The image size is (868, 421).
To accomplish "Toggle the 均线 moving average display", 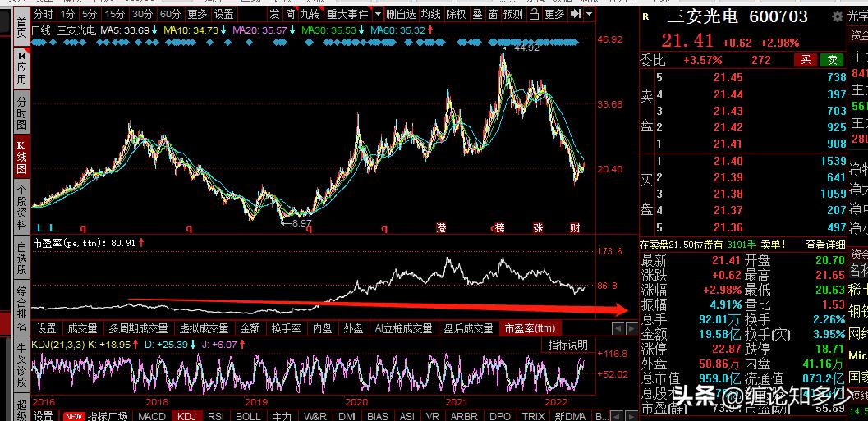I will 430,14.
